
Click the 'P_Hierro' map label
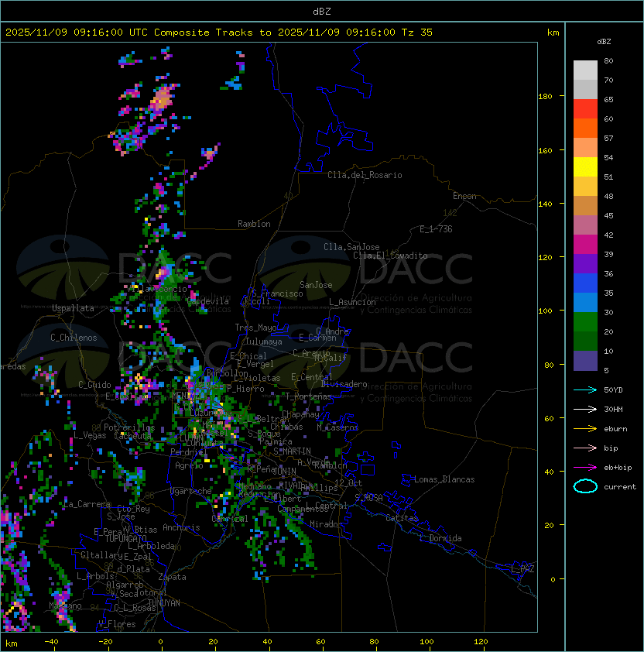[x=245, y=389]
